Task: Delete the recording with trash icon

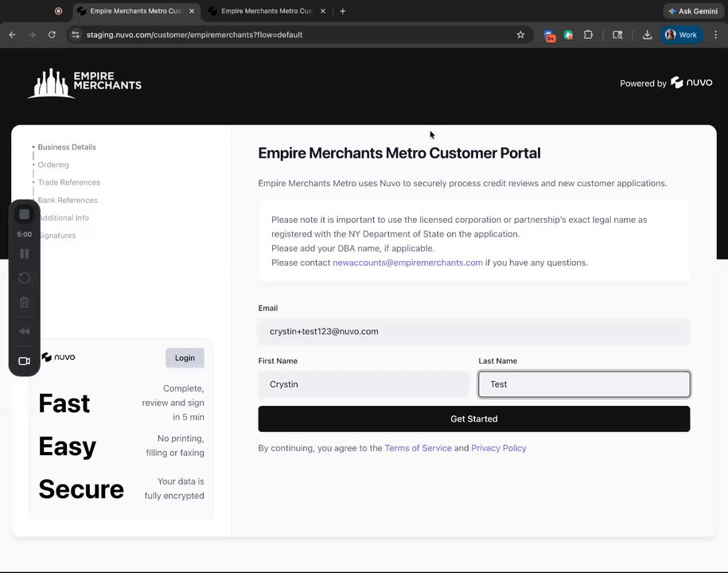Action: (x=25, y=302)
